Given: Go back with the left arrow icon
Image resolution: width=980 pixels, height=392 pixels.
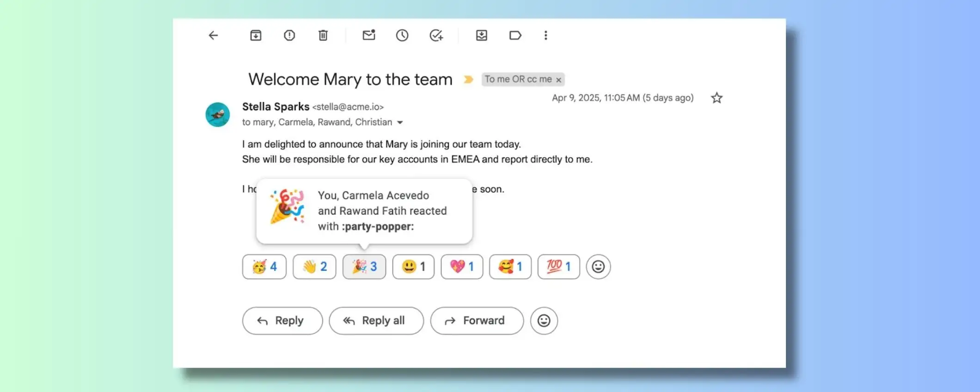Looking at the screenshot, I should click(x=213, y=36).
